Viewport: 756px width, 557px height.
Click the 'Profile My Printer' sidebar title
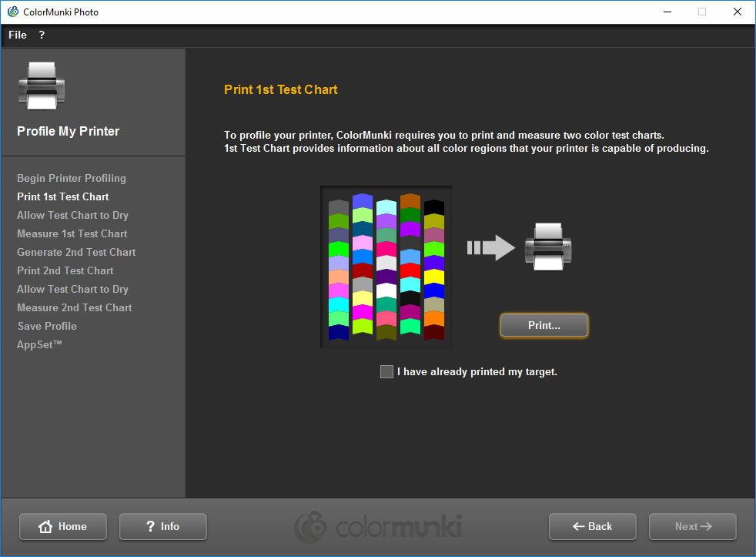pos(68,131)
